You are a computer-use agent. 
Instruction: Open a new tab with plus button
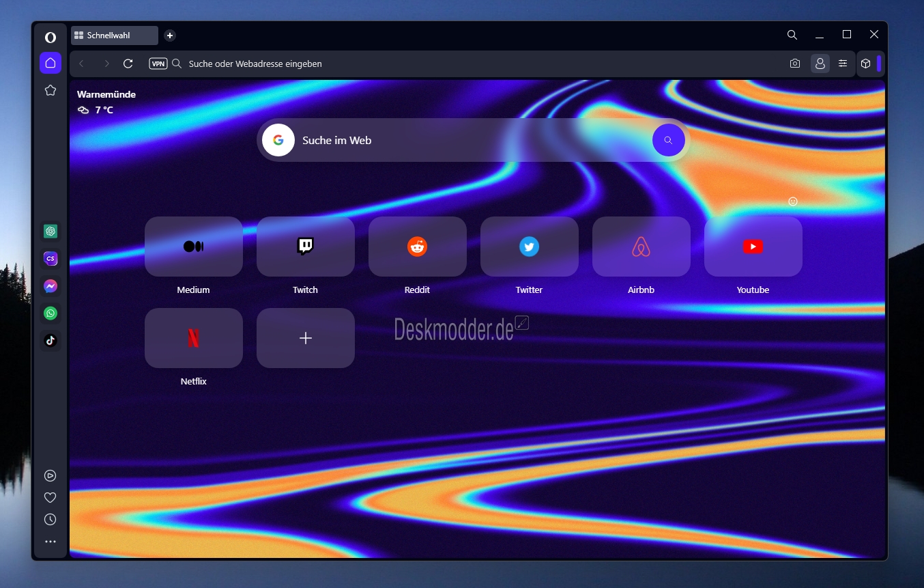pyautogui.click(x=170, y=36)
